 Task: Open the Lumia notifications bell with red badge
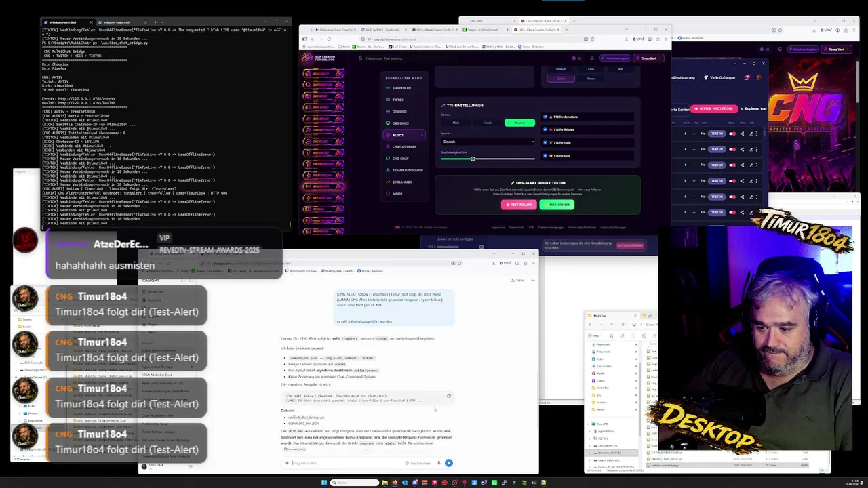[x=747, y=77]
